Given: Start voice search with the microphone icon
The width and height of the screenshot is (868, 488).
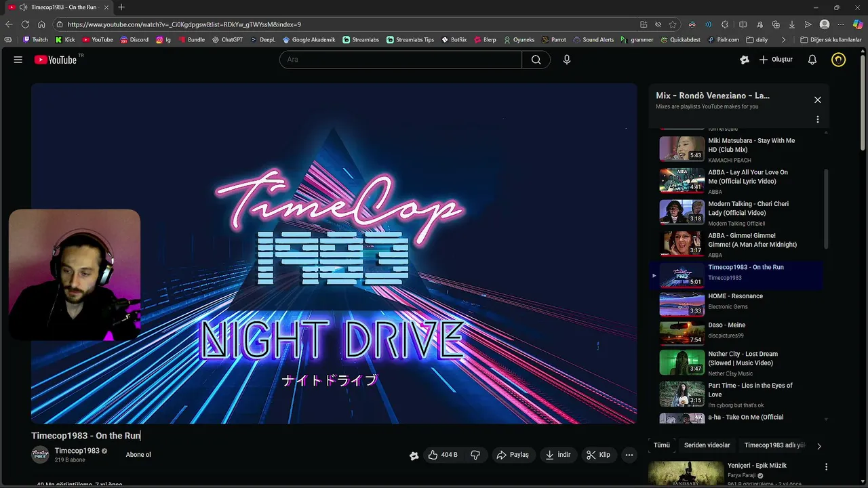Looking at the screenshot, I should click(567, 60).
